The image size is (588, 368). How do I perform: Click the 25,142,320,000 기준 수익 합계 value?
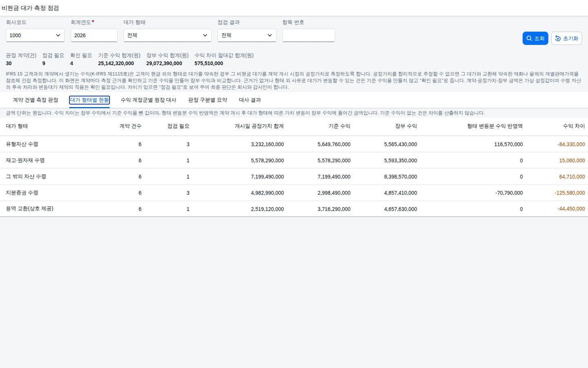[116, 63]
